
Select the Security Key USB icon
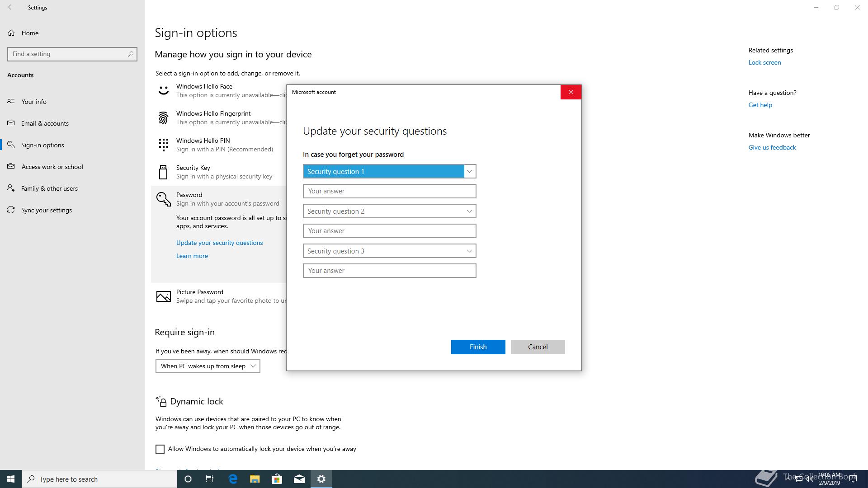point(163,172)
